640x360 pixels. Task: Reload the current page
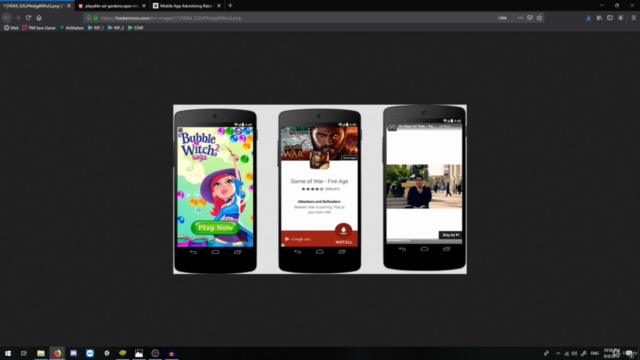click(x=28, y=18)
